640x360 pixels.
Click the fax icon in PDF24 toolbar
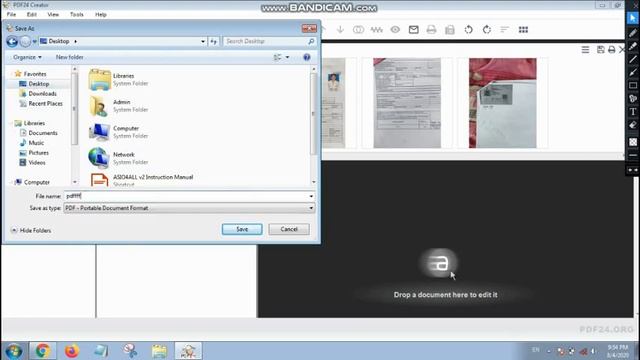tap(450, 29)
